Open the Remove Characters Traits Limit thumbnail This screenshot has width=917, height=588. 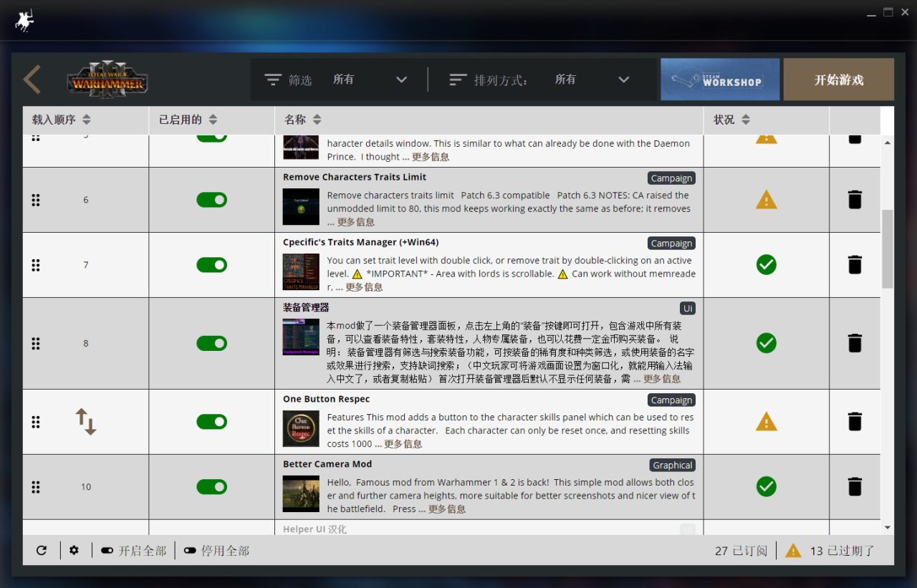(x=301, y=207)
